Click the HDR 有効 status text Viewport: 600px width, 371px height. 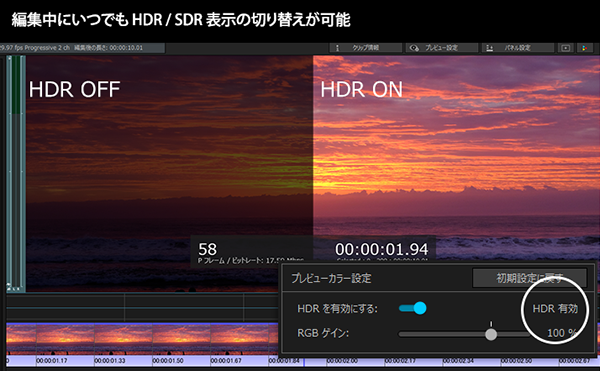pyautogui.click(x=555, y=309)
